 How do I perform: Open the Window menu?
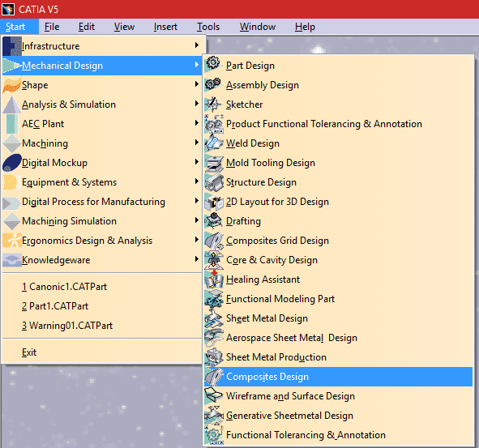tap(258, 27)
